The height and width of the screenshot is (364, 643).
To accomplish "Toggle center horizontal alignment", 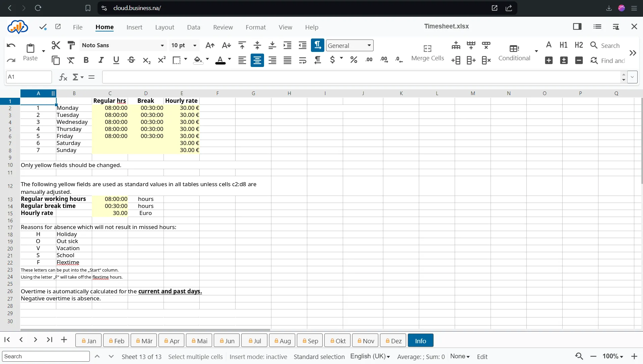I will click(x=257, y=60).
